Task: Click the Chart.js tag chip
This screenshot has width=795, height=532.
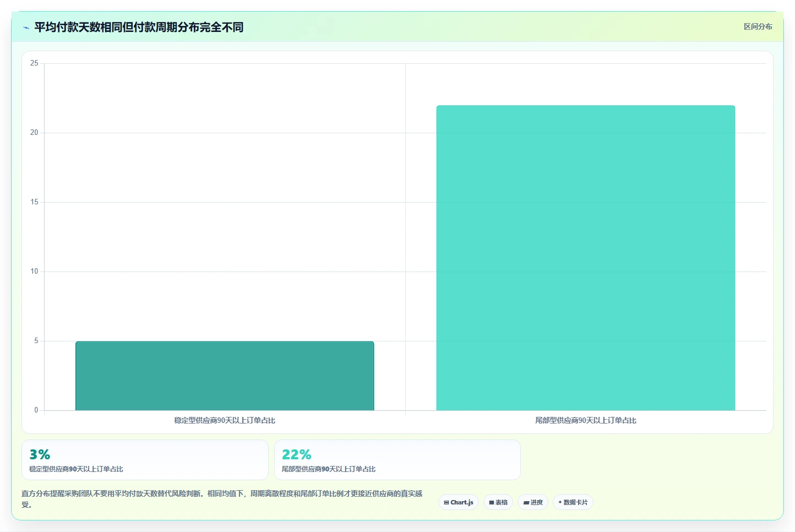Action: (x=459, y=502)
